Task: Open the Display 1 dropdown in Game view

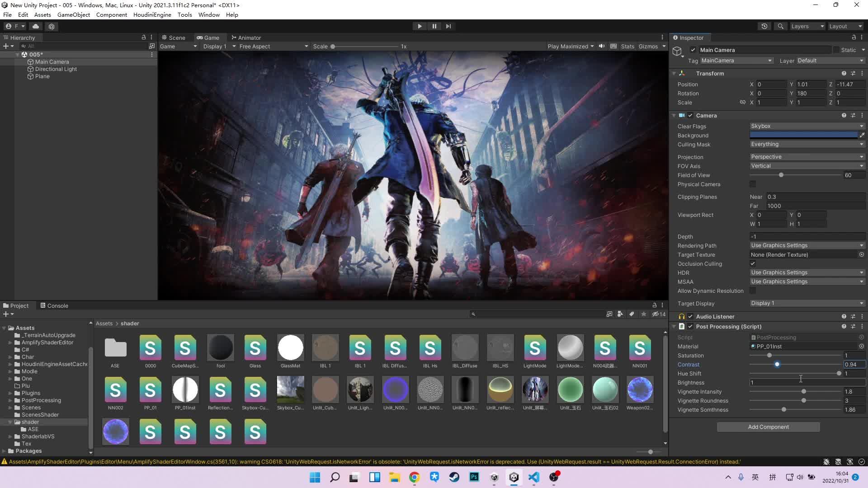Action: pos(219,46)
